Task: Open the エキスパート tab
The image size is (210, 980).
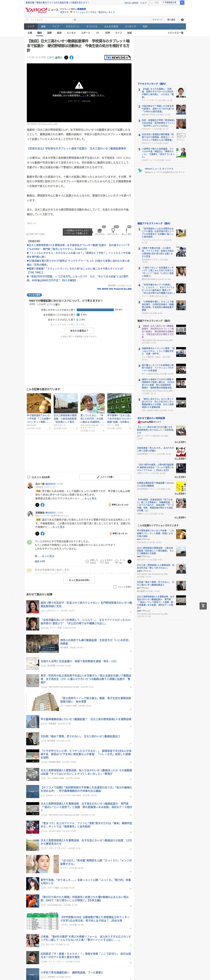Action: click(x=72, y=27)
